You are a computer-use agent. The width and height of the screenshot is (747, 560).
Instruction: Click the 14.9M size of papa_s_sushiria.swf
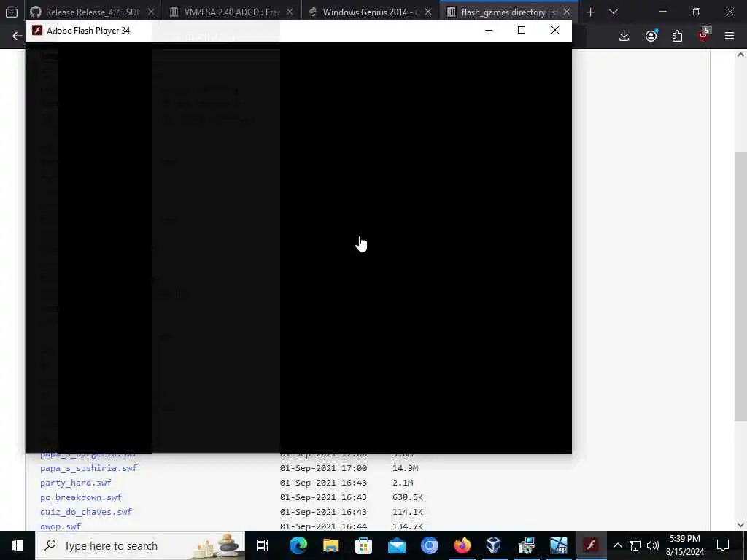(x=405, y=468)
